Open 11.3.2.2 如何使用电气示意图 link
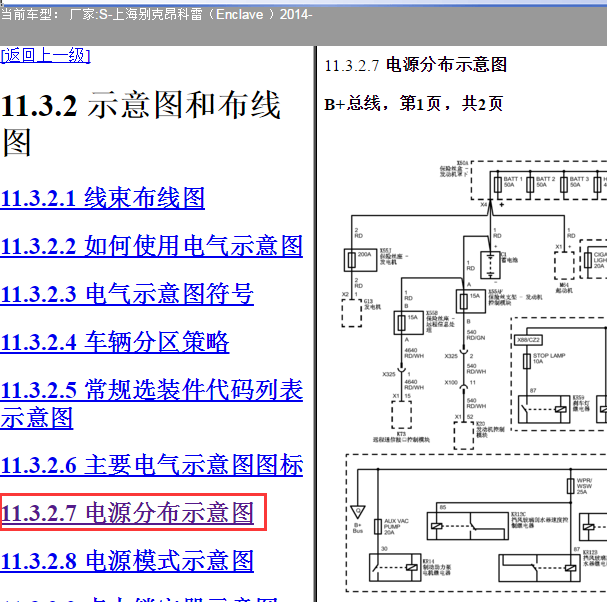This screenshot has width=607, height=602. [x=151, y=246]
